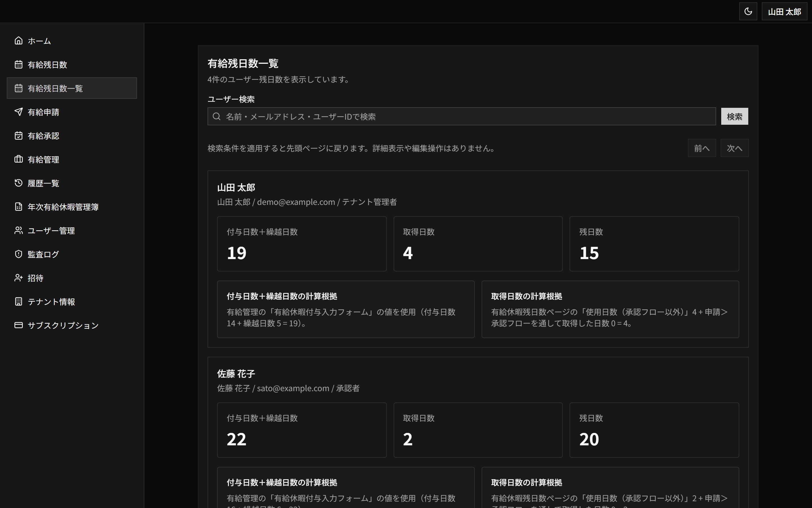Viewport: 812px width, 508px height.
Task: Focus the user search input field
Action: pyautogui.click(x=462, y=116)
